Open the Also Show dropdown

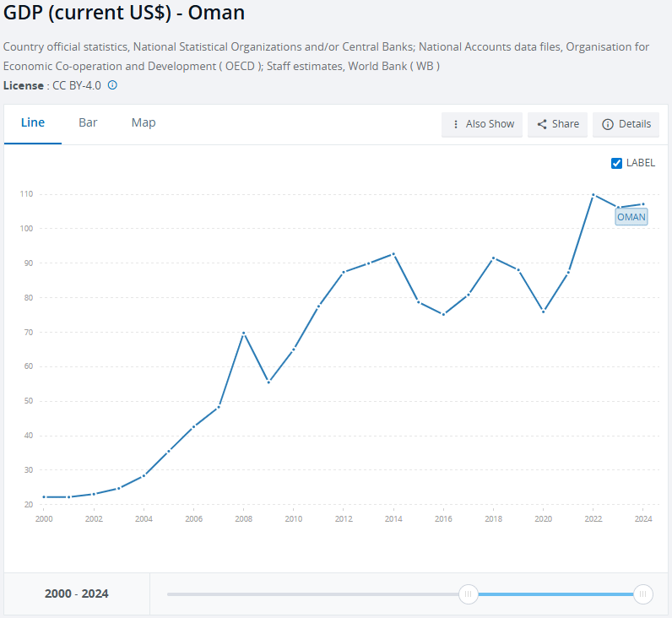pos(482,124)
